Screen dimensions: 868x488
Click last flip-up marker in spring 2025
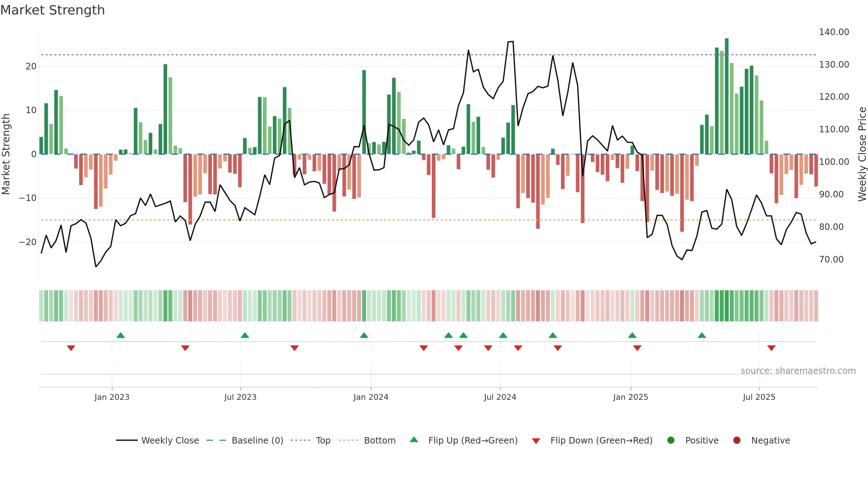pos(702,335)
